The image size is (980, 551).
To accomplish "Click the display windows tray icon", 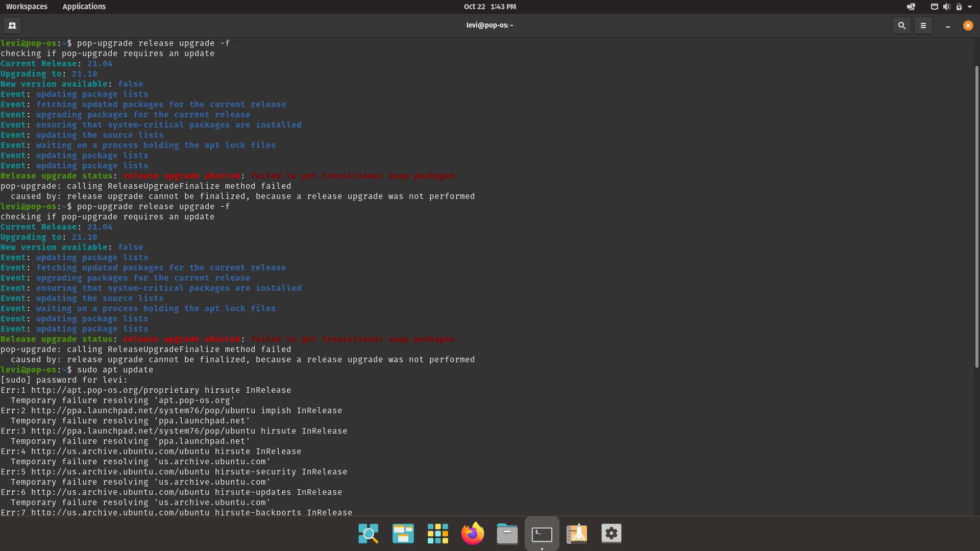I will point(911,7).
